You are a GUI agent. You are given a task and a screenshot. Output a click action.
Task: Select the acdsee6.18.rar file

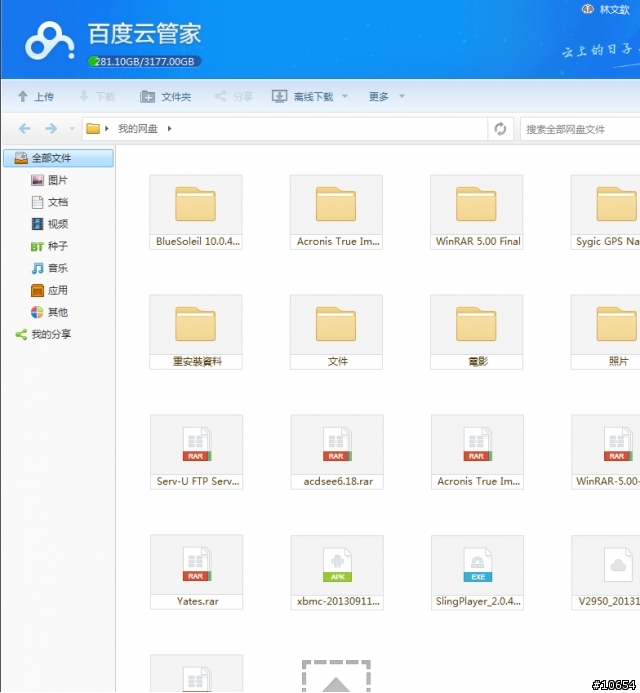point(337,452)
